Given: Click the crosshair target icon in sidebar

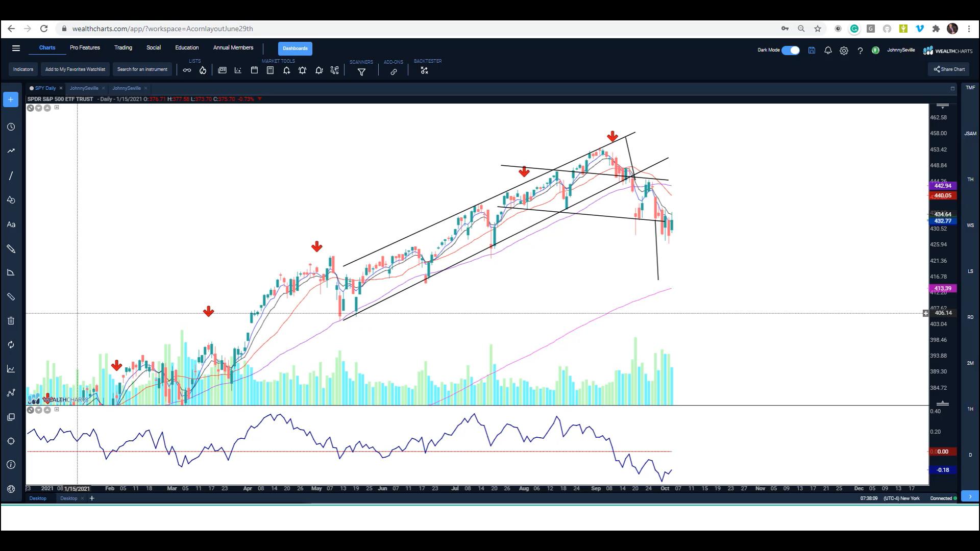Looking at the screenshot, I should [11, 441].
